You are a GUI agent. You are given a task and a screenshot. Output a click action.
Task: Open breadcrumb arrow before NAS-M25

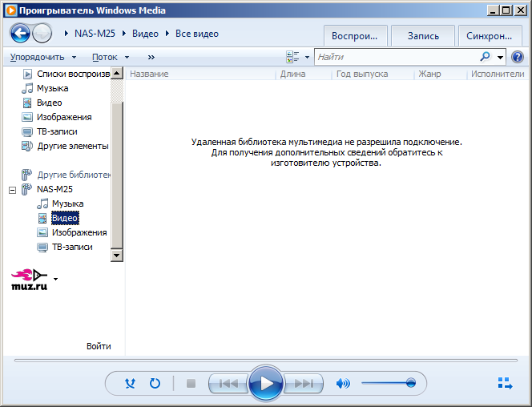point(66,34)
